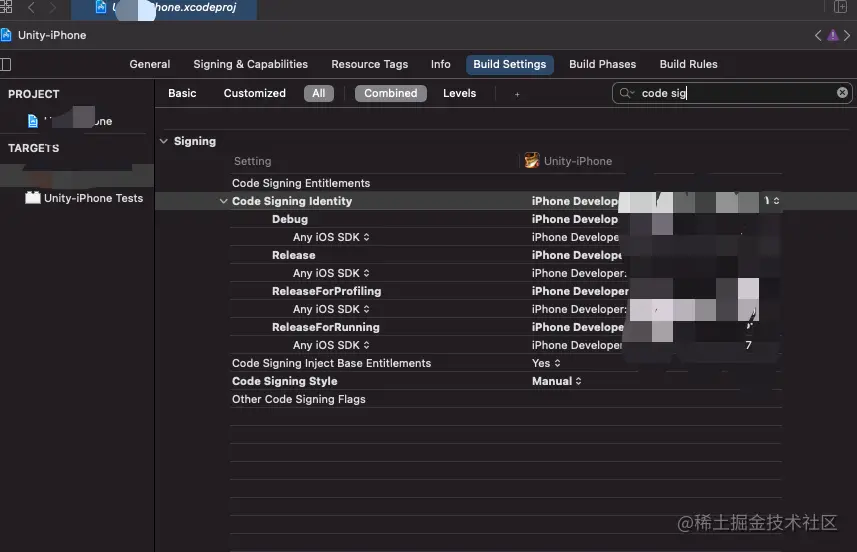The height and width of the screenshot is (552, 857).
Task: Change Code Signing Style Manual popup
Action: [x=556, y=381]
